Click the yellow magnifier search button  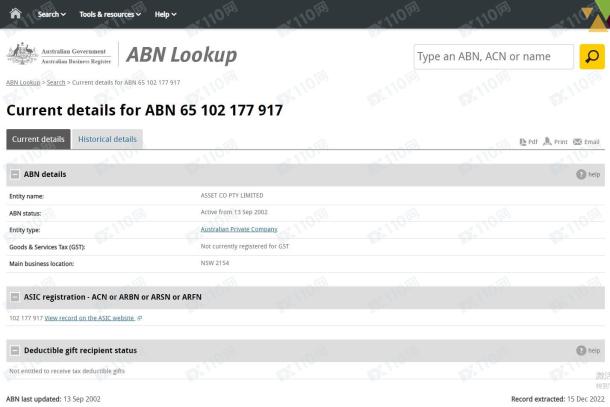coord(592,57)
